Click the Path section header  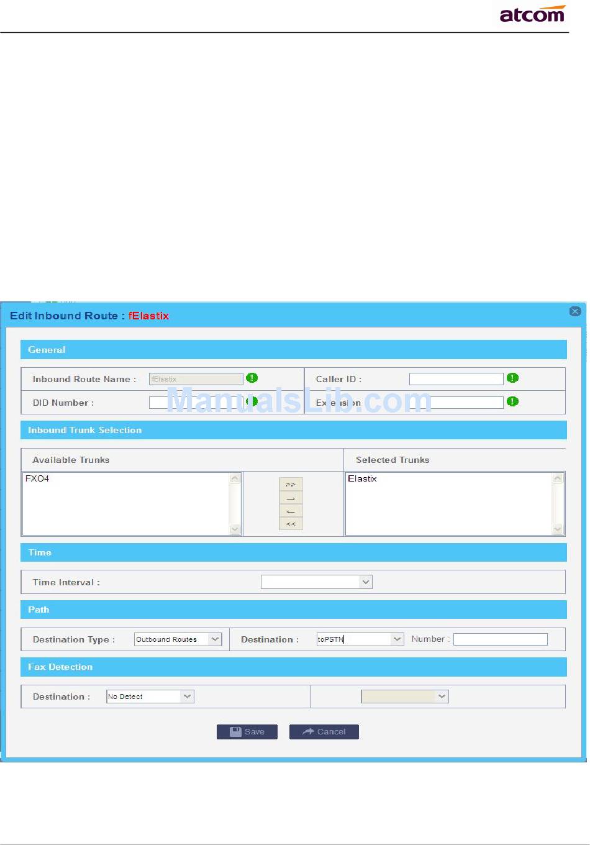tap(294, 610)
